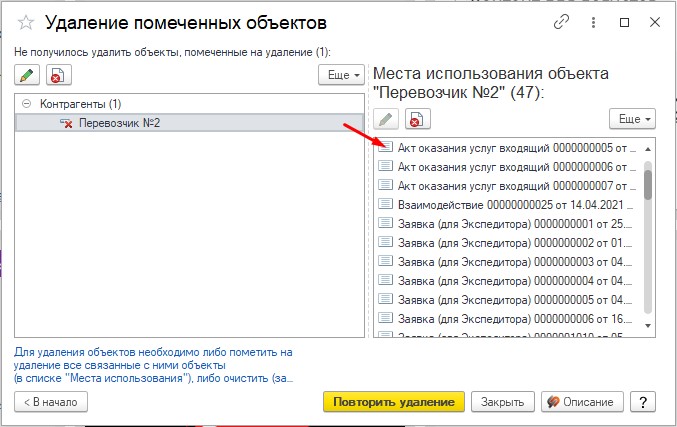Image resolution: width=677 pixels, height=427 pixels.
Task: Select Акт оказания услуг входящий 0000000006
Action: pyautogui.click(x=508, y=167)
